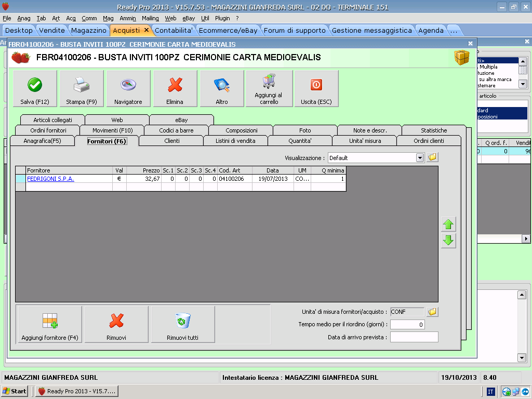
Task: Open the Plugin menu
Action: point(222,18)
